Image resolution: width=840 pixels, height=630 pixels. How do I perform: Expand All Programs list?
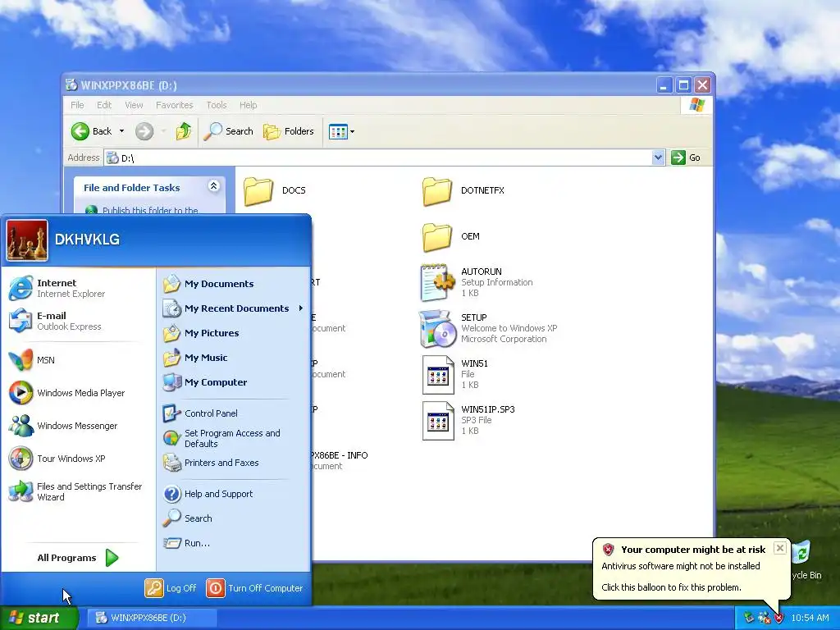click(x=78, y=558)
